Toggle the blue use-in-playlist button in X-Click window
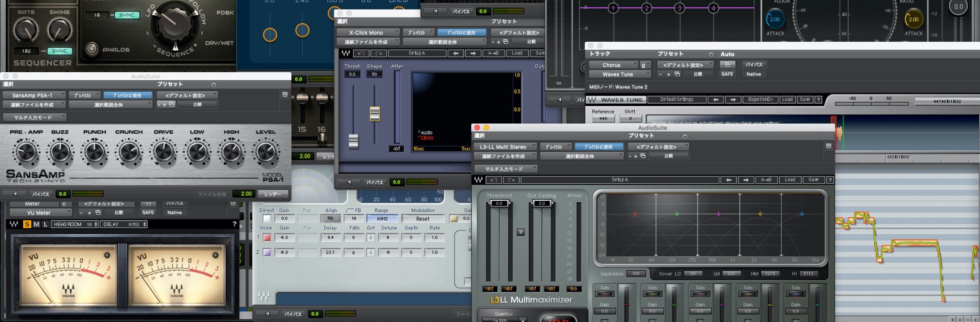 click(x=462, y=33)
